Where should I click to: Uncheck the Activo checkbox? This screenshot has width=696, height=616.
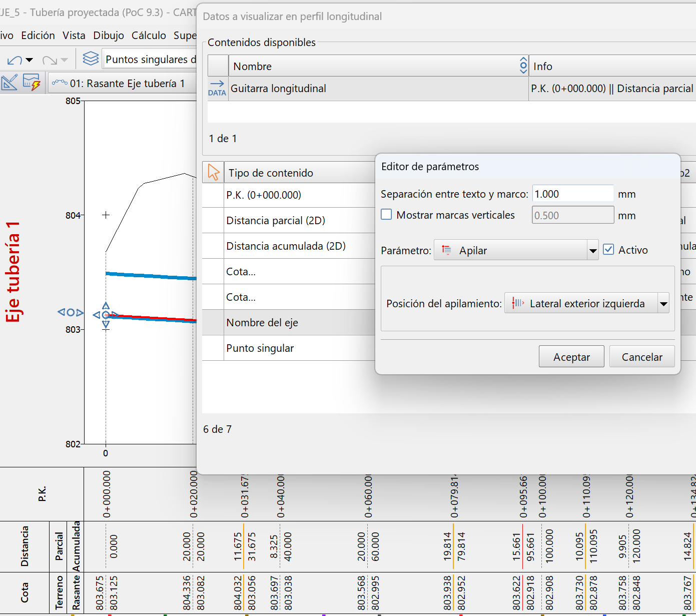coord(608,249)
